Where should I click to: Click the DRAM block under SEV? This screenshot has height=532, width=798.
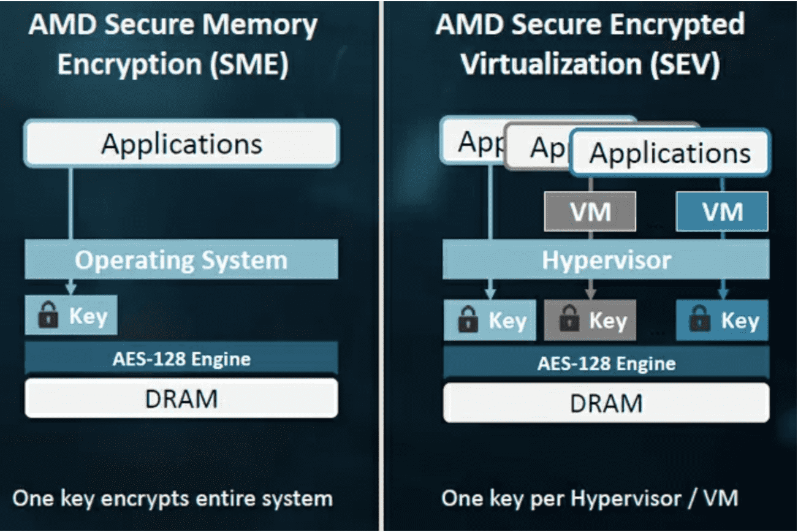(x=606, y=403)
